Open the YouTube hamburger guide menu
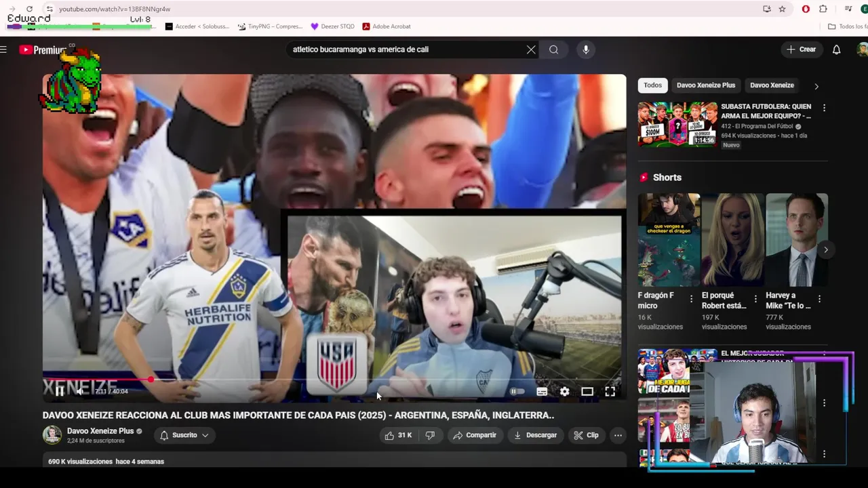The height and width of the screenshot is (488, 868). [x=3, y=49]
